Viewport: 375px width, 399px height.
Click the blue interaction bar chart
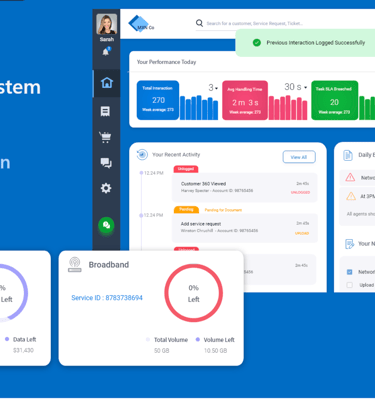pyautogui.click(x=199, y=107)
